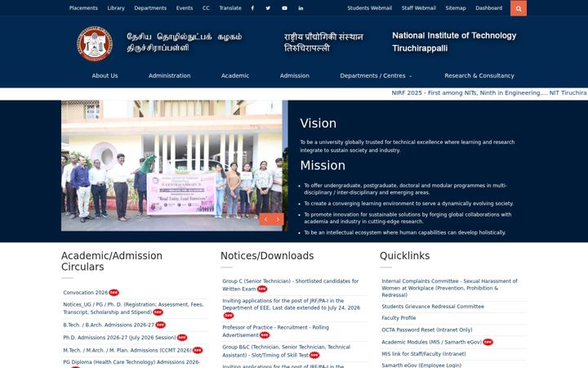The image size is (588, 368).
Task: Click the NIRF 2025 scrolling announcement
Action: coord(489,92)
